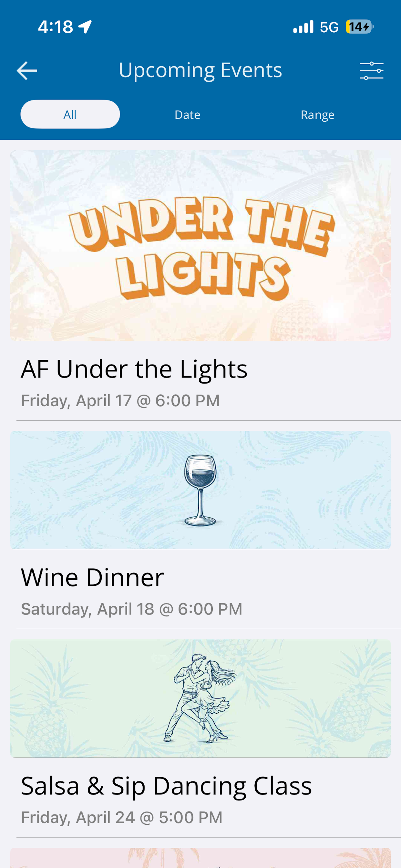Open the Wine Dinner event title
The image size is (401, 868).
click(92, 577)
